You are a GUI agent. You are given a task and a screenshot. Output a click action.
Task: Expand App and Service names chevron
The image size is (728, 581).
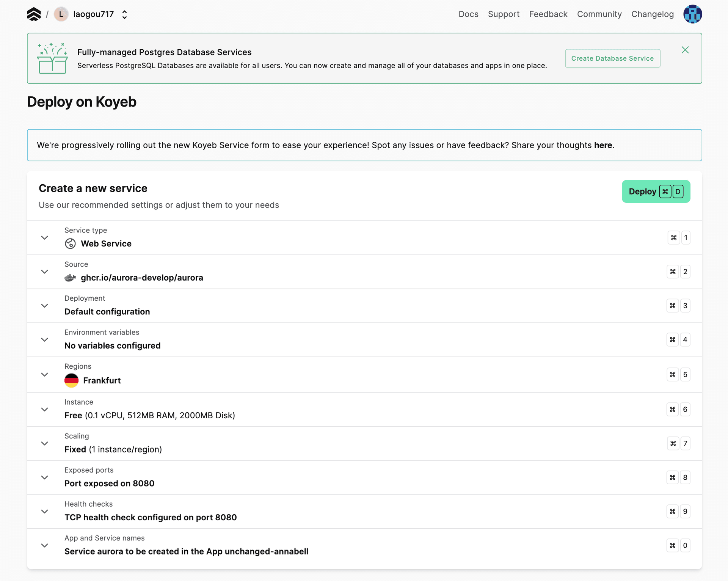coord(44,545)
